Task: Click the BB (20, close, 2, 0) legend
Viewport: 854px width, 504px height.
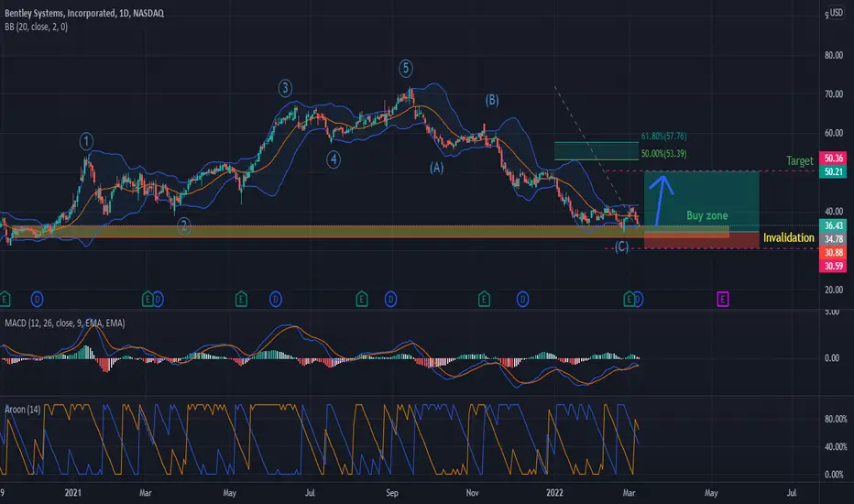Action: pos(36,27)
